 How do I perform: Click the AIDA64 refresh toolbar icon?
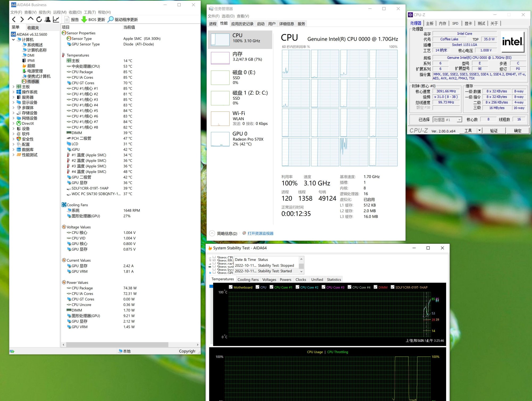coord(39,19)
